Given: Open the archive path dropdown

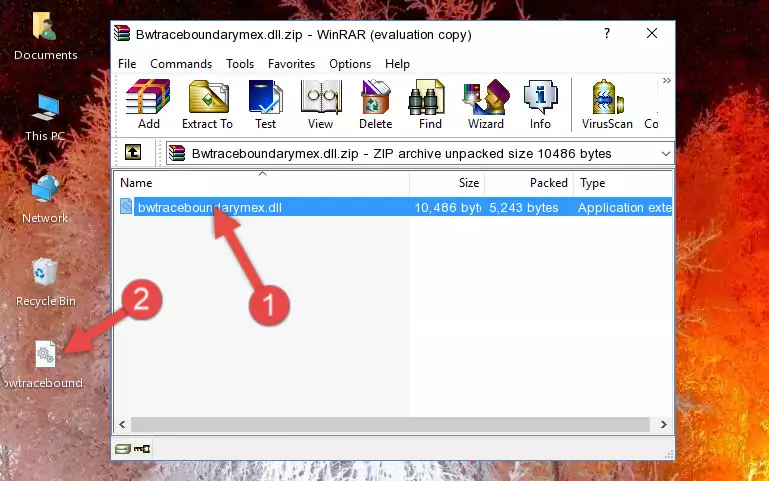Looking at the screenshot, I should click(x=666, y=153).
